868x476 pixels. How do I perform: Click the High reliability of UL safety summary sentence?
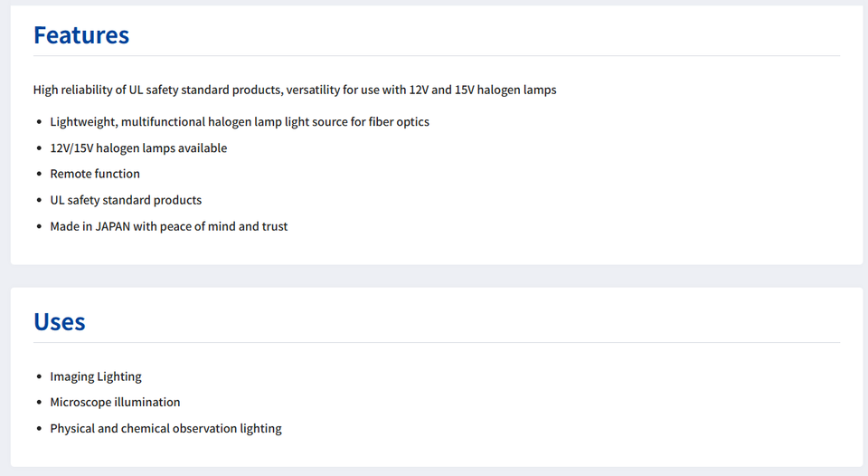(x=295, y=90)
